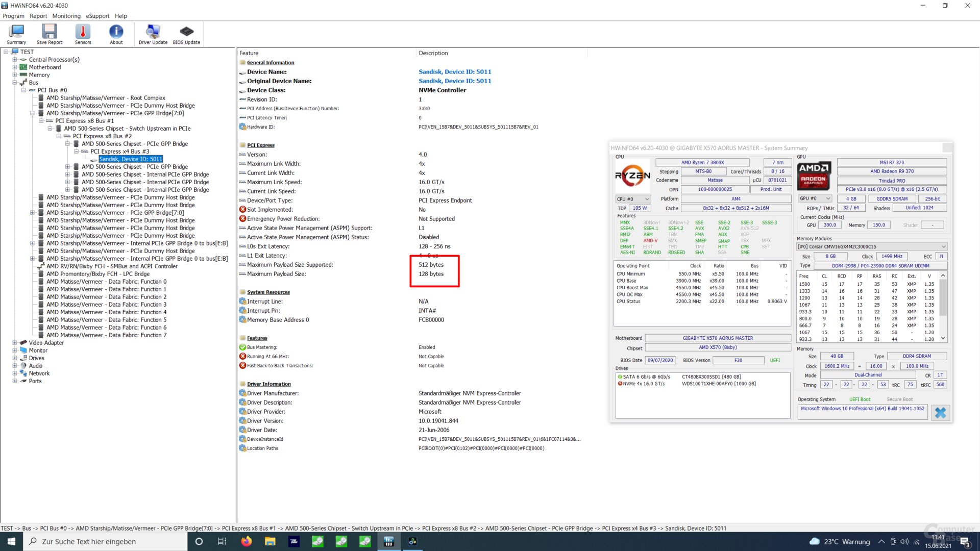Viewport: 980px width, 551px height.
Task: Expand the Memory tree node
Action: click(x=15, y=75)
